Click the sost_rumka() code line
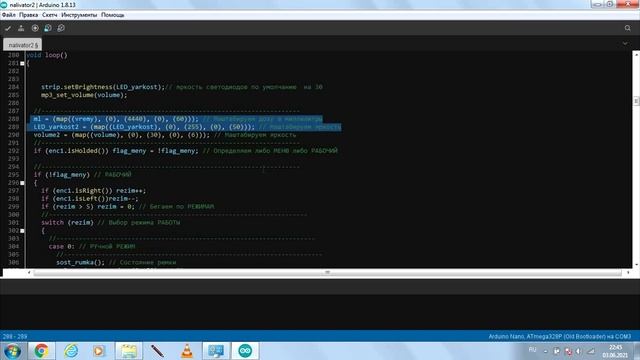The width and height of the screenshot is (640, 360). coord(116,262)
